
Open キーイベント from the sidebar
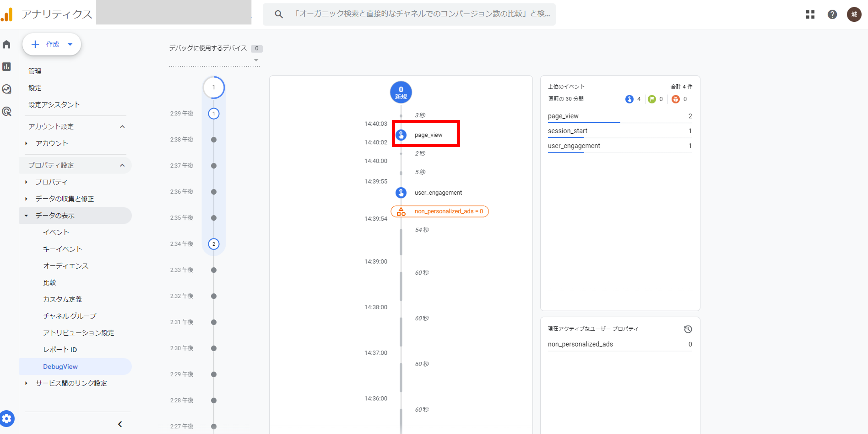62,249
